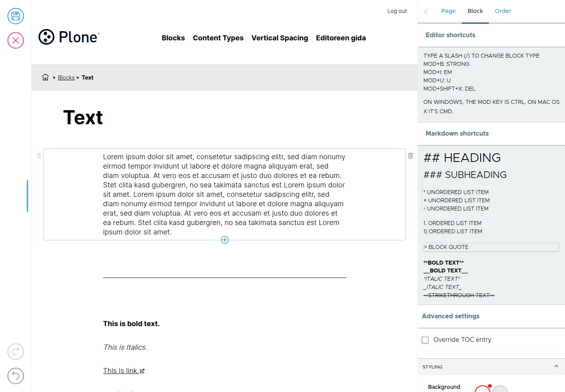Viewport: 565px width, 392px height.
Task: Add block using the plus icon
Action: click(225, 240)
